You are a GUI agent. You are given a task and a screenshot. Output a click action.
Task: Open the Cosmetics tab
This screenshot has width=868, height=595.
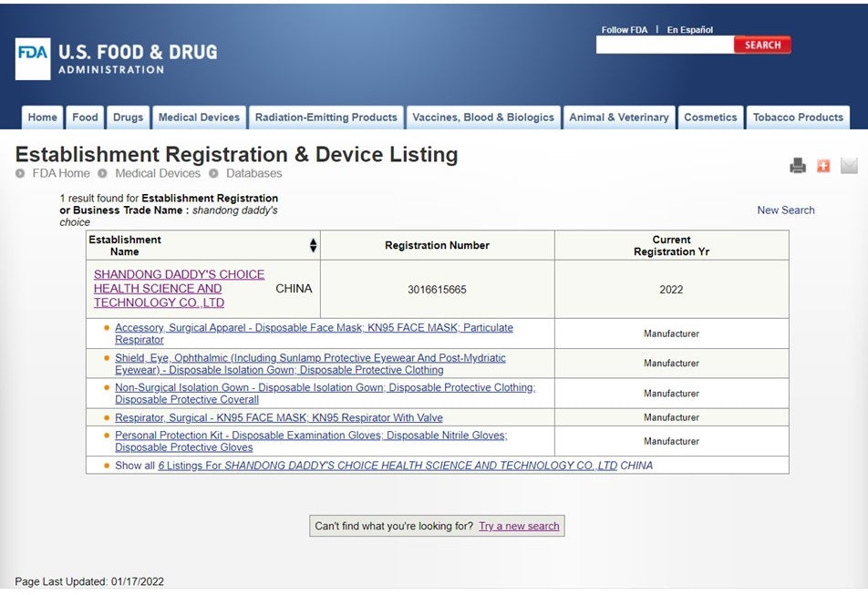[x=710, y=118]
